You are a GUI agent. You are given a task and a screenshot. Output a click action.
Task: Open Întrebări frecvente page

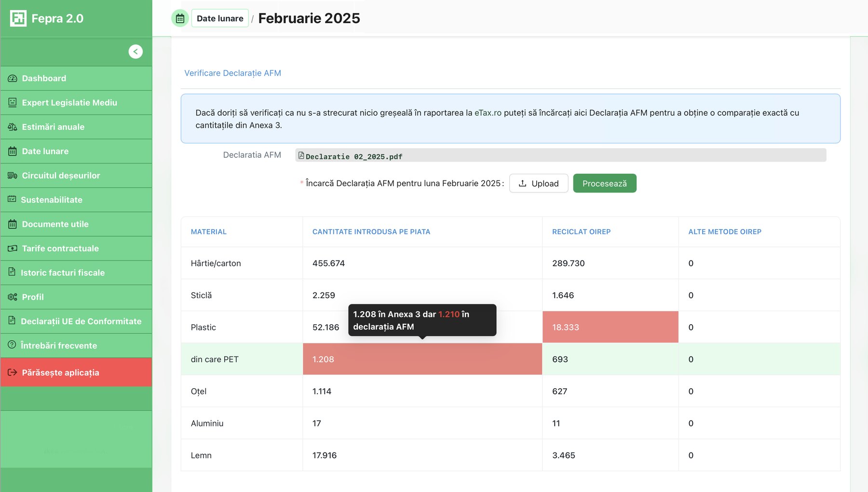pos(76,345)
